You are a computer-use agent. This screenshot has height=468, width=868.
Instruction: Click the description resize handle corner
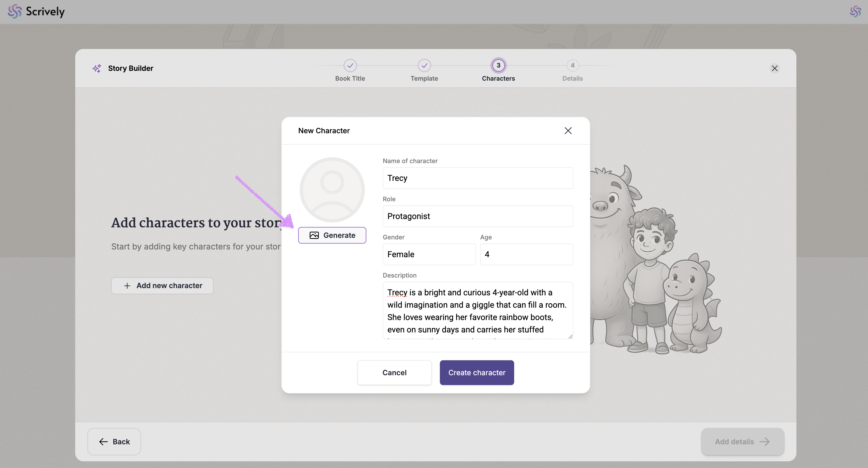[570, 337]
